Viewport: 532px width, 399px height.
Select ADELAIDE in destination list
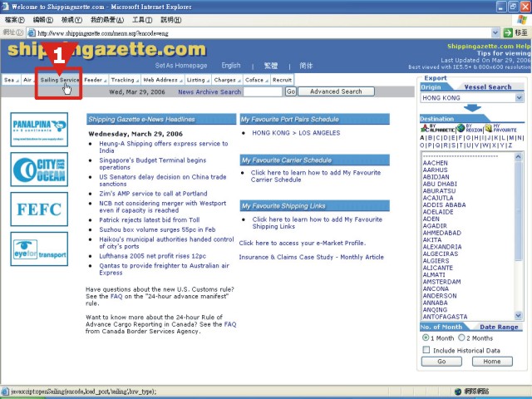[438, 212]
